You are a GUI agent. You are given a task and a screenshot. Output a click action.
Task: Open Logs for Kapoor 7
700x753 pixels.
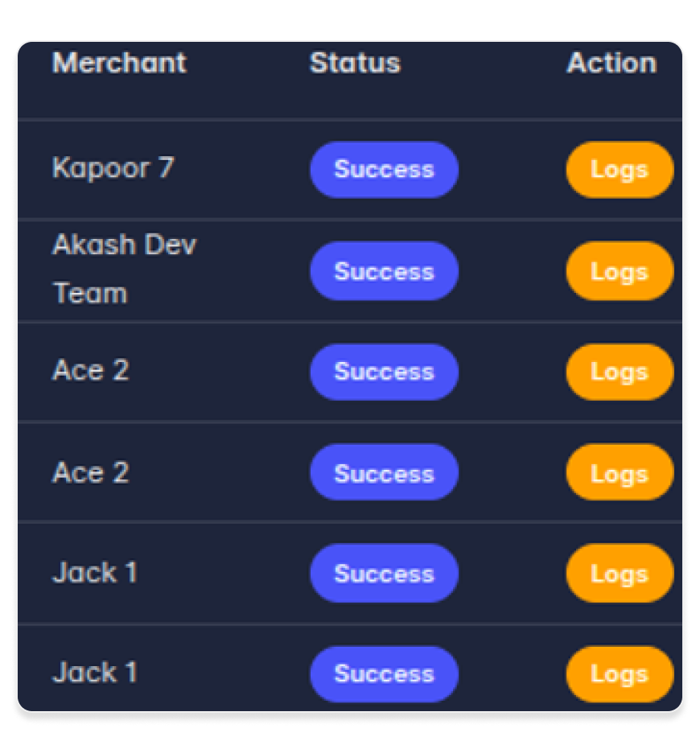619,170
